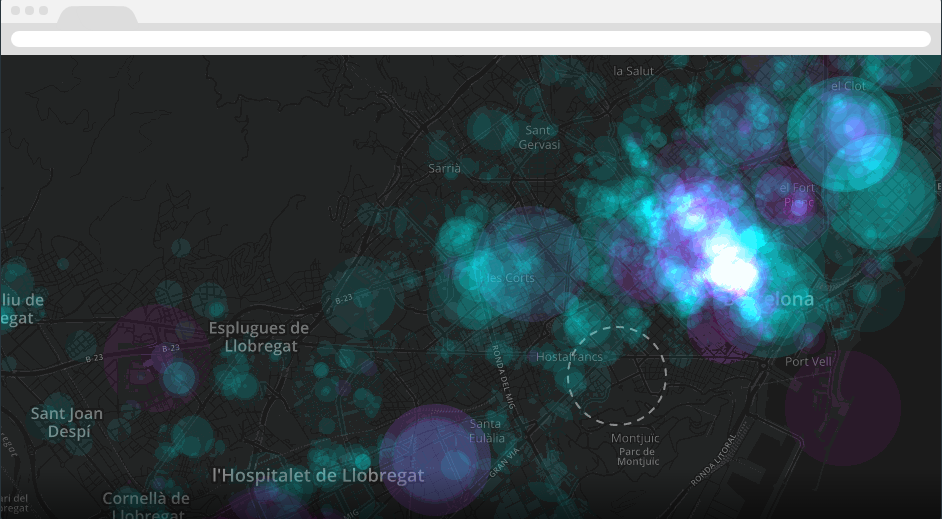
Task: Click the 'RONDA LITORAL' road label
Action: [713, 461]
